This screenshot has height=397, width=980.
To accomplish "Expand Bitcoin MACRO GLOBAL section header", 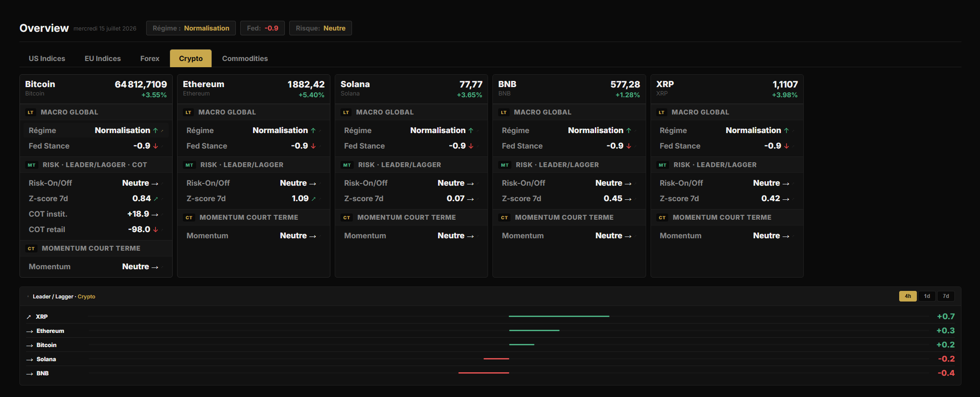I will 96,112.
